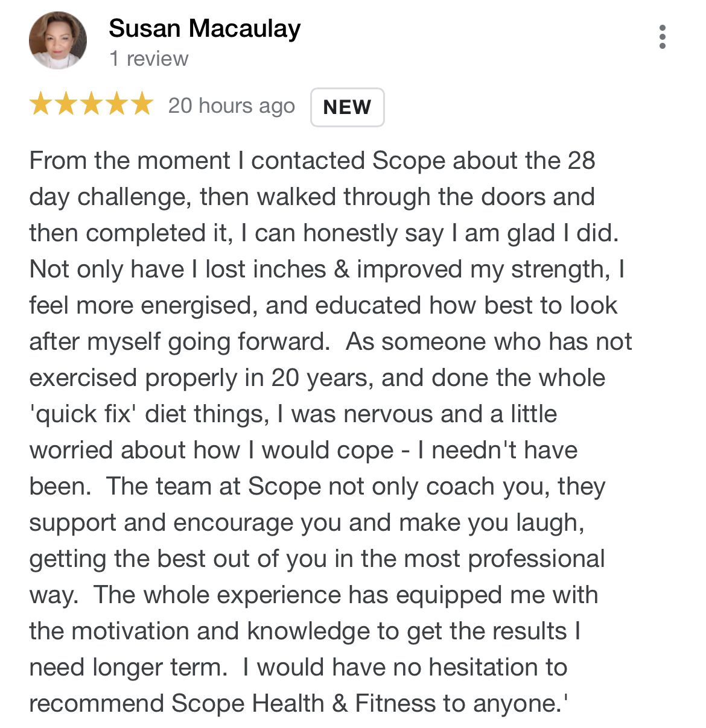This screenshot has height=728, width=706.
Task: Open the "1 review" count link
Action: 148,59
